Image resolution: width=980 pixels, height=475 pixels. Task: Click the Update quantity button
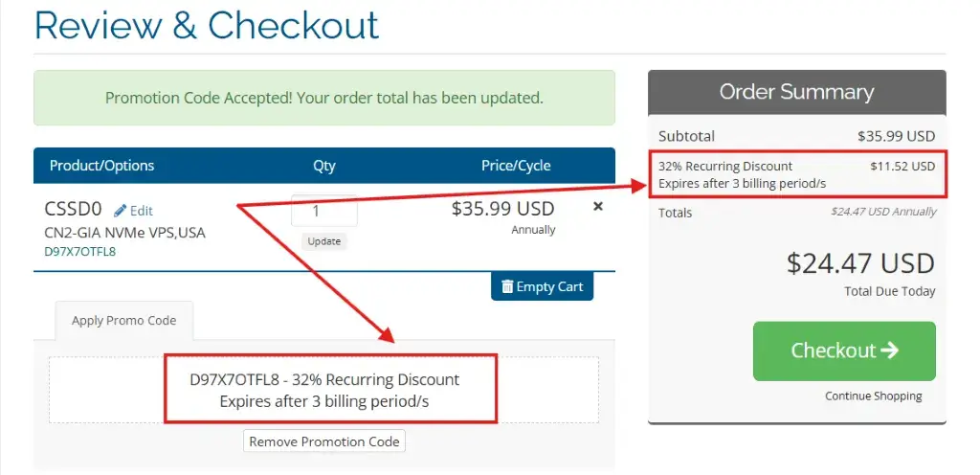[324, 241]
